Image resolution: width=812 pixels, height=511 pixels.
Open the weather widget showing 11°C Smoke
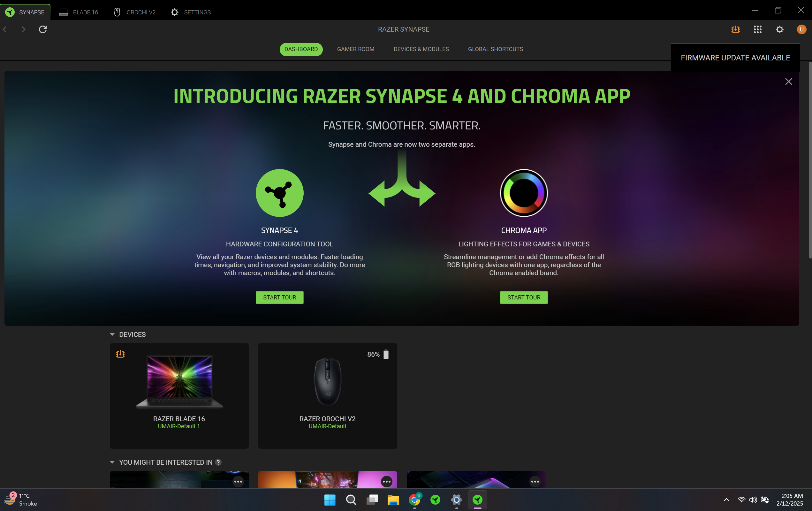(21, 500)
